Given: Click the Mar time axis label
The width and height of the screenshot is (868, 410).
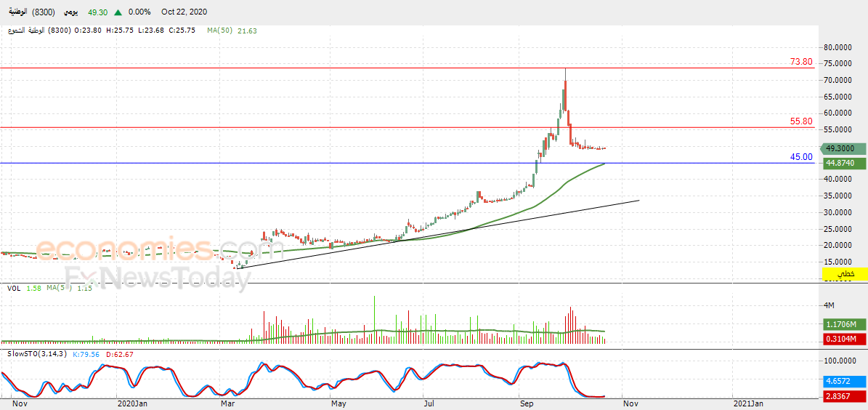Looking at the screenshot, I should tap(227, 404).
